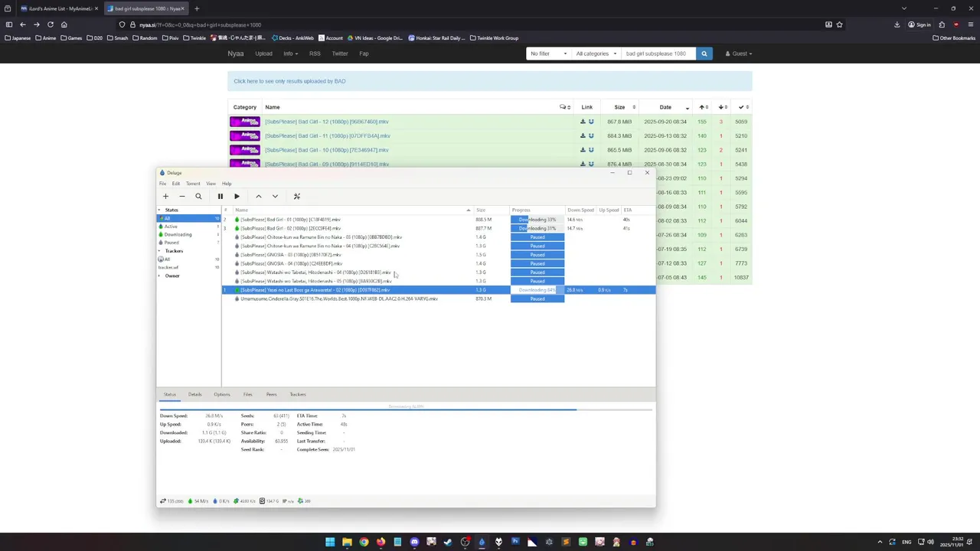The width and height of the screenshot is (980, 551).
Task: Switch to Trackers tab in Deluge
Action: (298, 395)
